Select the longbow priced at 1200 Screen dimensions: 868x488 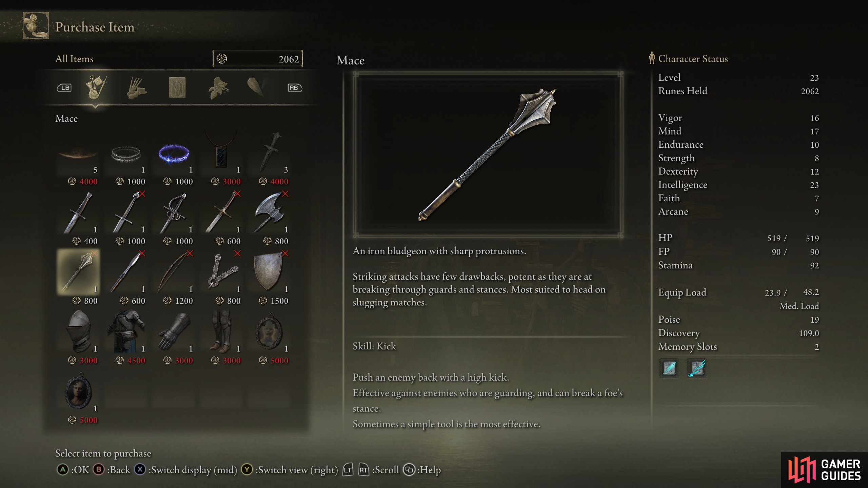pyautogui.click(x=174, y=278)
